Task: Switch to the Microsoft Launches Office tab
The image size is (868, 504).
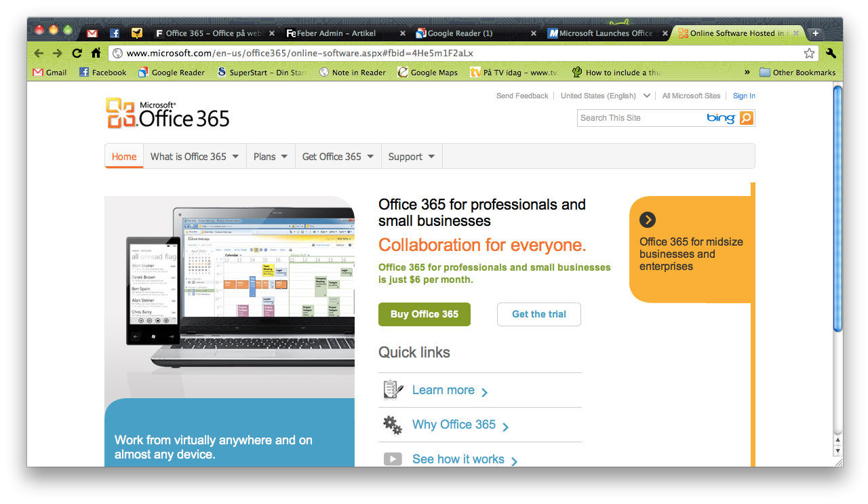Action: pos(606,33)
